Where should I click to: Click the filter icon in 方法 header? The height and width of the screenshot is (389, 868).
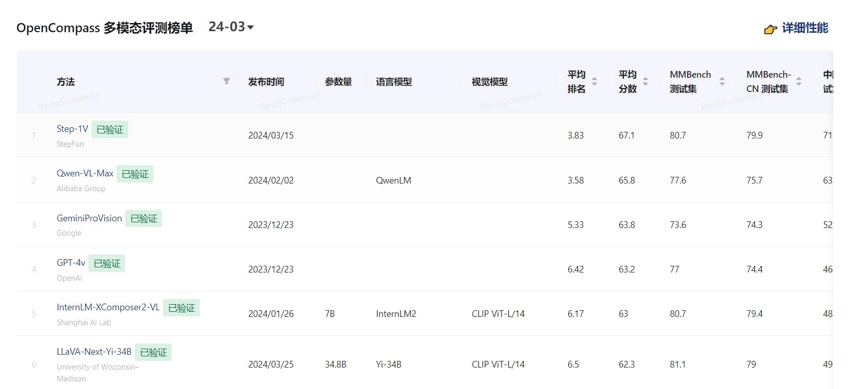226,81
